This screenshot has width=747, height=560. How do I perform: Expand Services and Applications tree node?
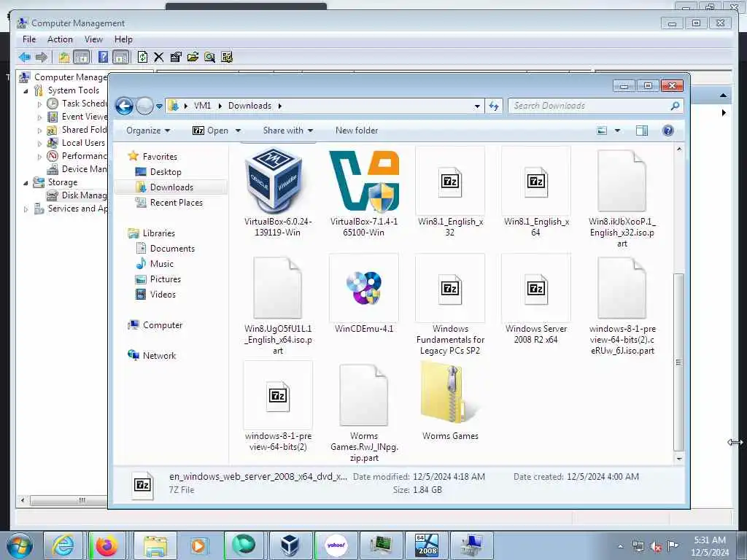point(26,209)
